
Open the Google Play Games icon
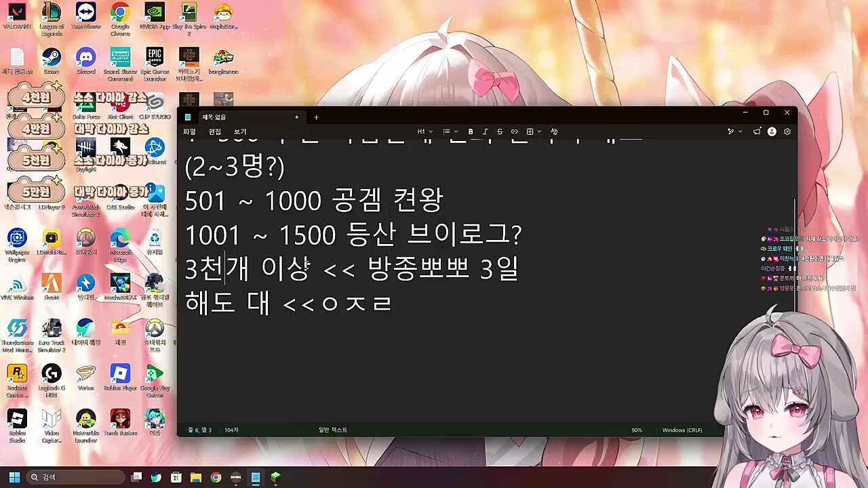pos(155,381)
